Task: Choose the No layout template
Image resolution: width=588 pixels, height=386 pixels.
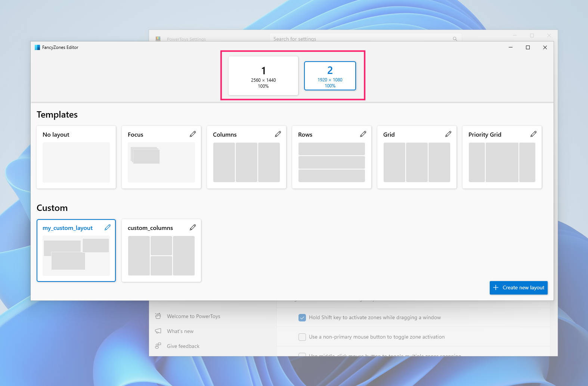Action: (76, 157)
